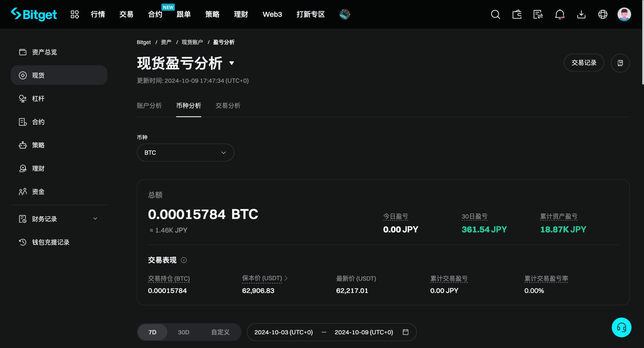This screenshot has width=644, height=348.
Task: Click the 理财 sidebar icon
Action: pyautogui.click(x=23, y=168)
